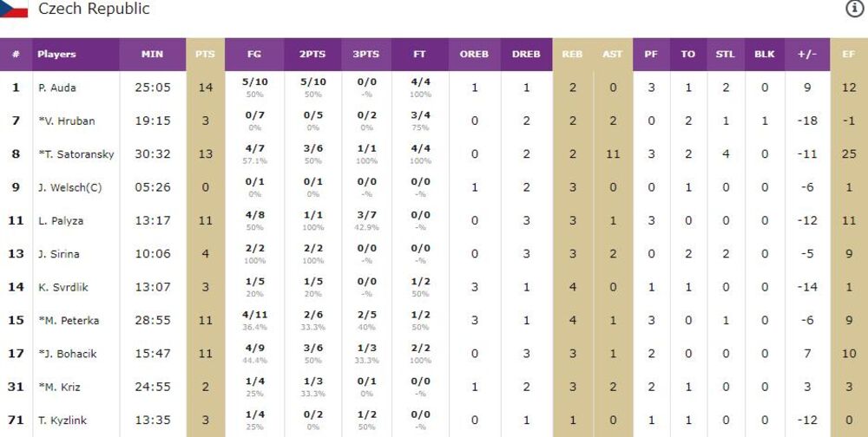
Task: Click the info icon at top right
Action: click(855, 9)
